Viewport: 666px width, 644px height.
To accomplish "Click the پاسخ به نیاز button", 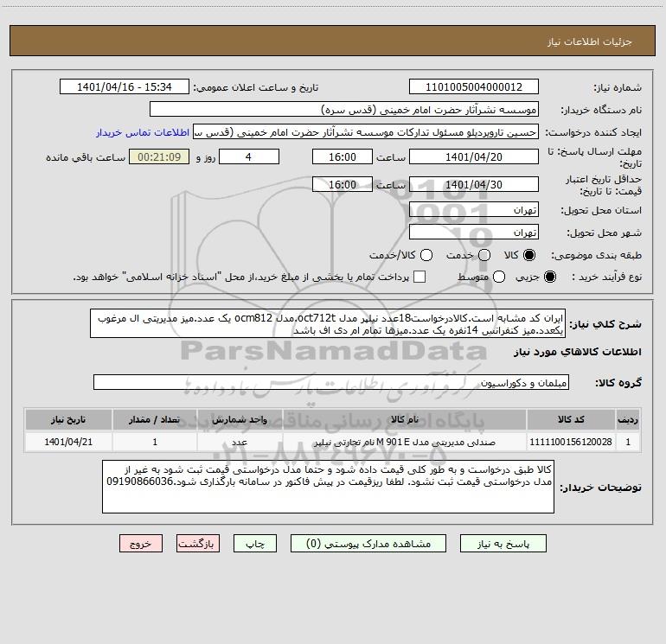I will [503, 544].
